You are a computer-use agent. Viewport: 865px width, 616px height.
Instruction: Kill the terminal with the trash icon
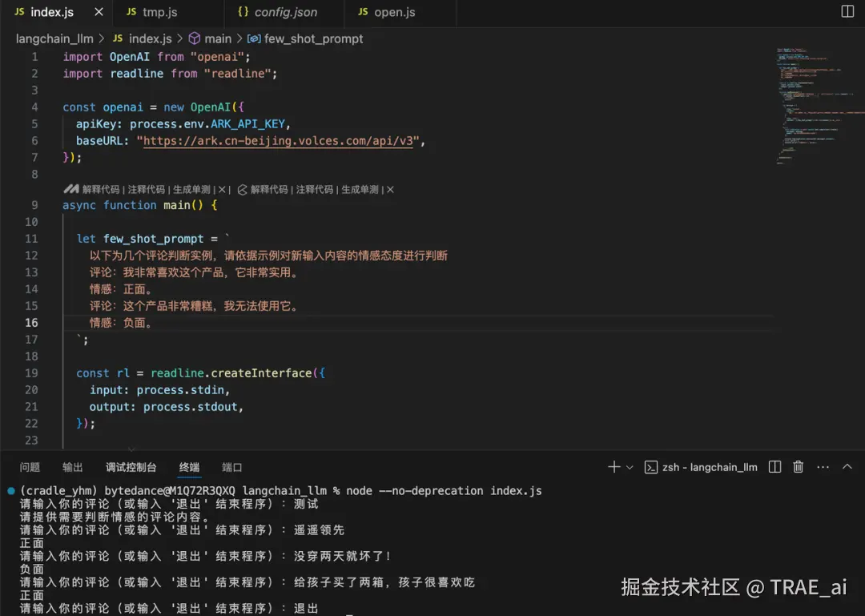coord(798,466)
